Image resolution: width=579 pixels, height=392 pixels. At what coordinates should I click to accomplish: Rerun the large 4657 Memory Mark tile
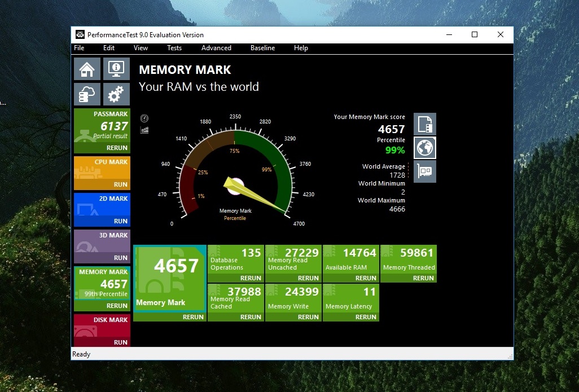tap(193, 316)
